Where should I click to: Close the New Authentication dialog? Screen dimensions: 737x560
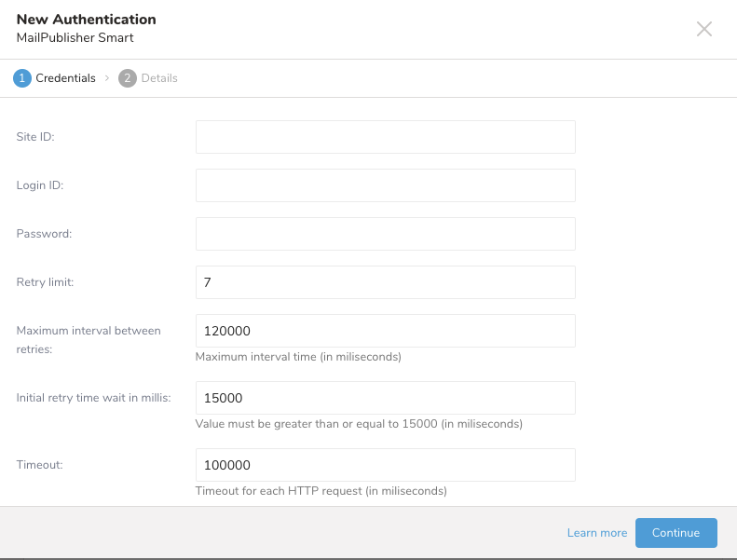pyautogui.click(x=704, y=29)
